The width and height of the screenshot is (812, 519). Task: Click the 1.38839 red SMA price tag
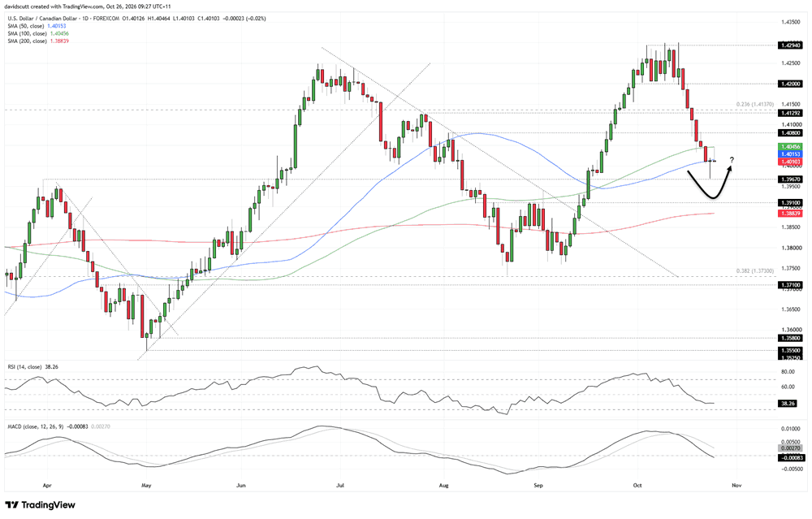click(x=790, y=214)
